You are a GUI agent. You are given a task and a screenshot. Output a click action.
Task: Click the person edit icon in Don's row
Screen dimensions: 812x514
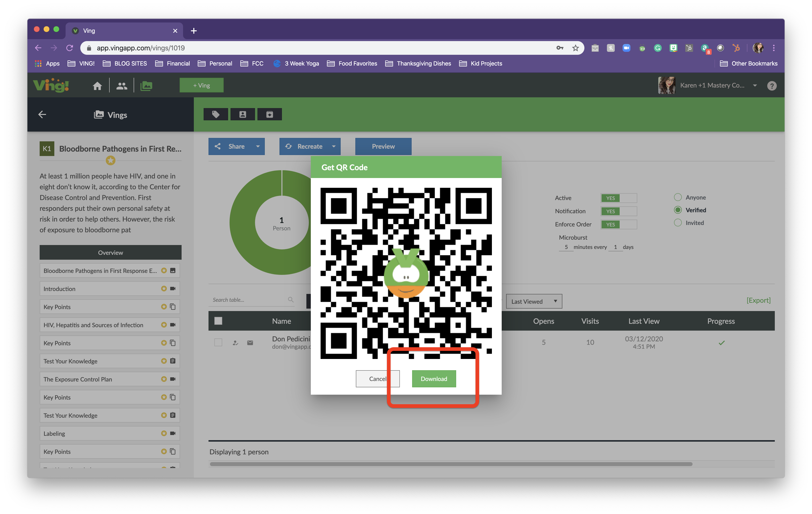tap(235, 343)
